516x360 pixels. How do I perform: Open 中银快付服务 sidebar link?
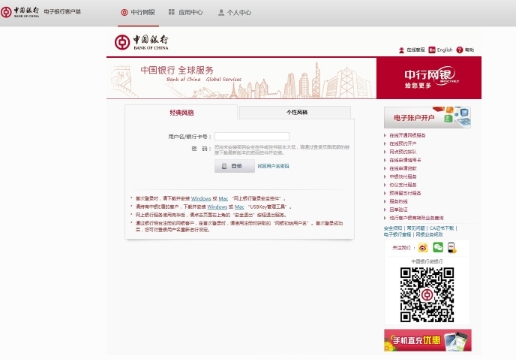403,176
